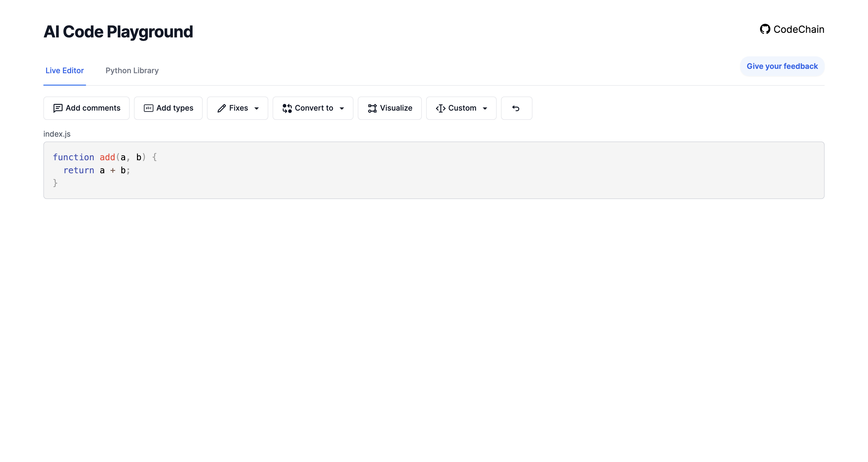Open the Convert to dropdown arrow

click(x=342, y=108)
